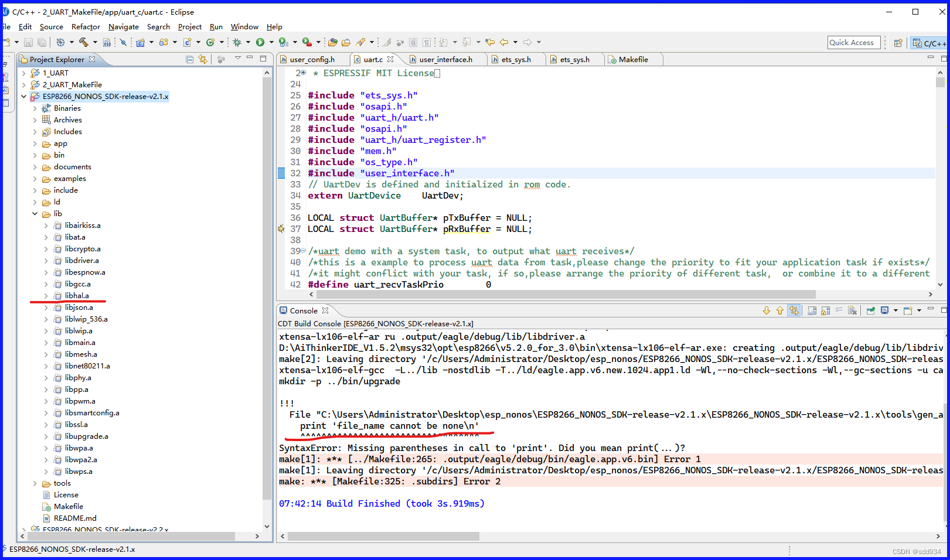This screenshot has width=950, height=560.
Task: Go to Last Edit Location icon
Action: 489,42
